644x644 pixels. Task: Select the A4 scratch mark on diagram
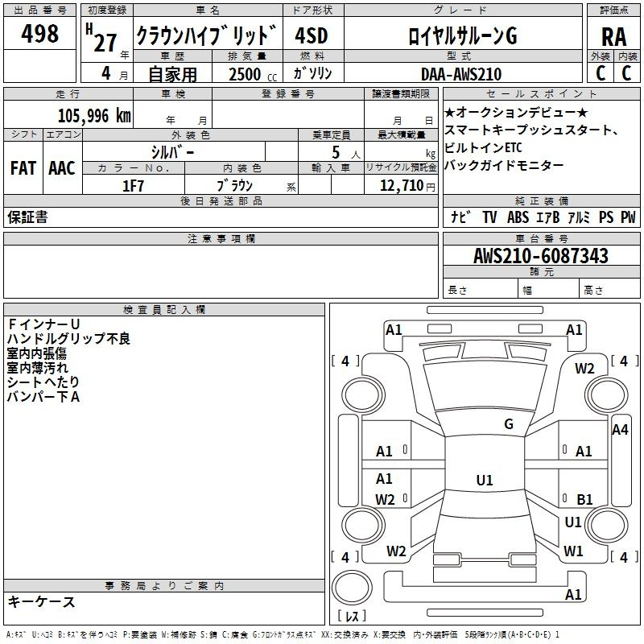click(619, 430)
